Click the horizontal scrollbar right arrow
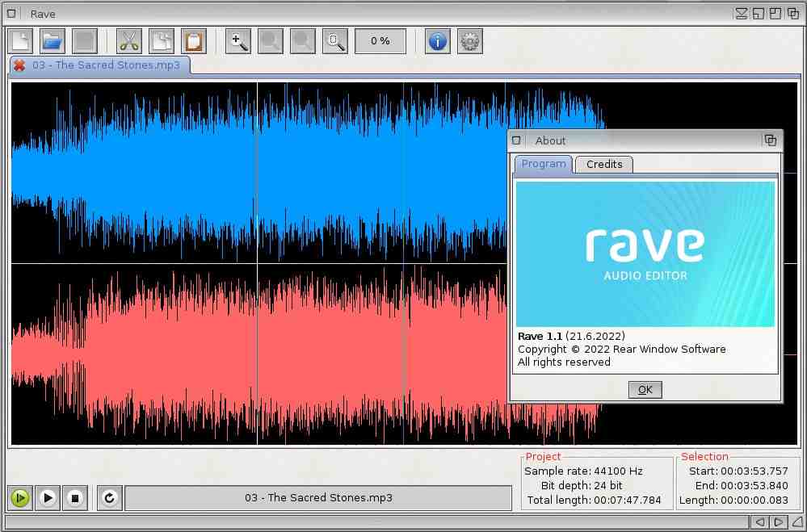 [x=779, y=523]
